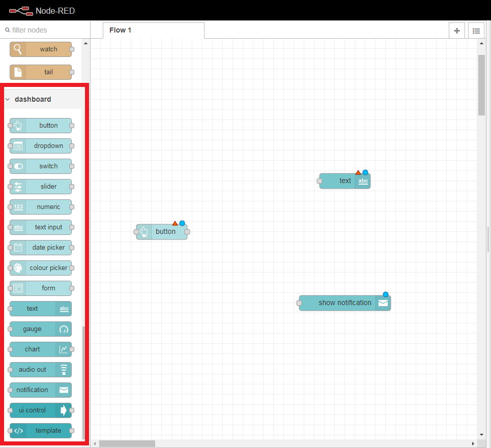Choose the slider node in palette
The width and height of the screenshot is (491, 448).
pos(41,187)
